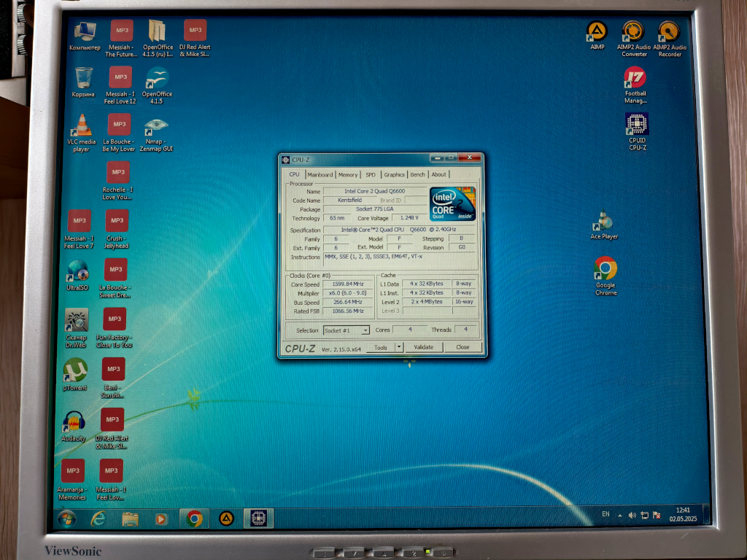Viewport: 747px width, 560px height.
Task: Select the µTorrent desktop shortcut
Action: (75, 375)
